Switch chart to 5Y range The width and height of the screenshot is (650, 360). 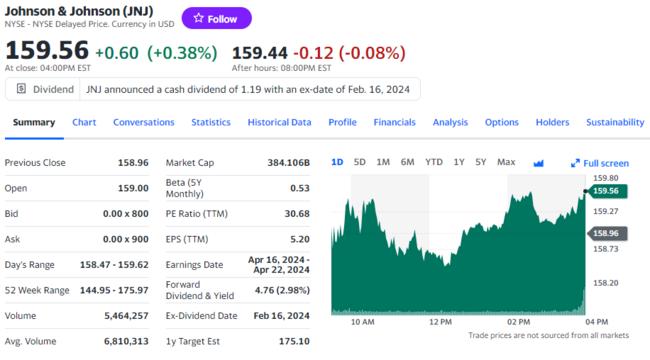480,162
